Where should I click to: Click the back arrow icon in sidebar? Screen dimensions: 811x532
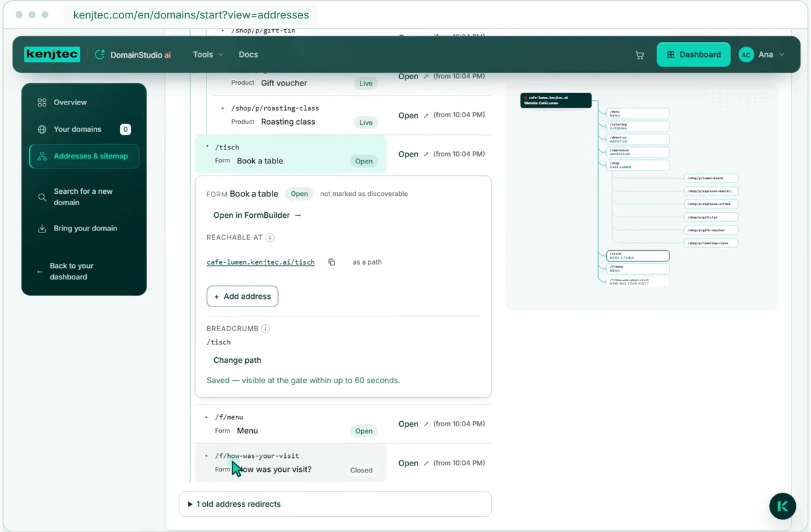tap(40, 272)
